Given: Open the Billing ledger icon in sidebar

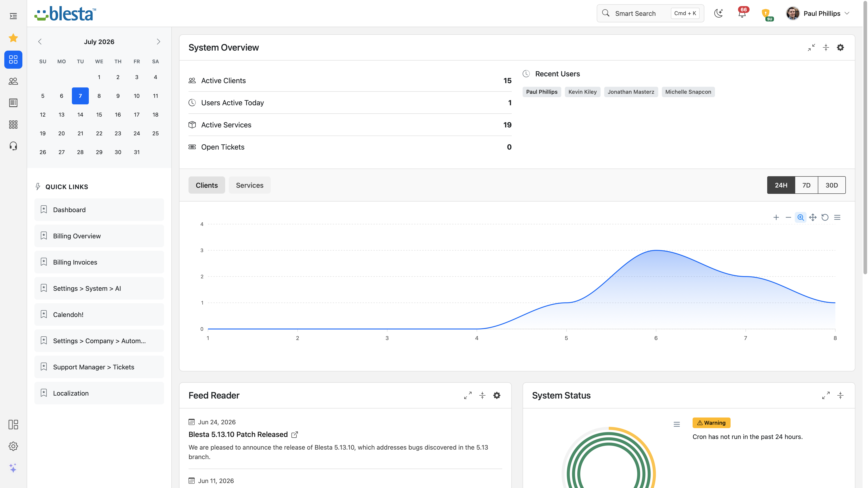Looking at the screenshot, I should click(13, 103).
